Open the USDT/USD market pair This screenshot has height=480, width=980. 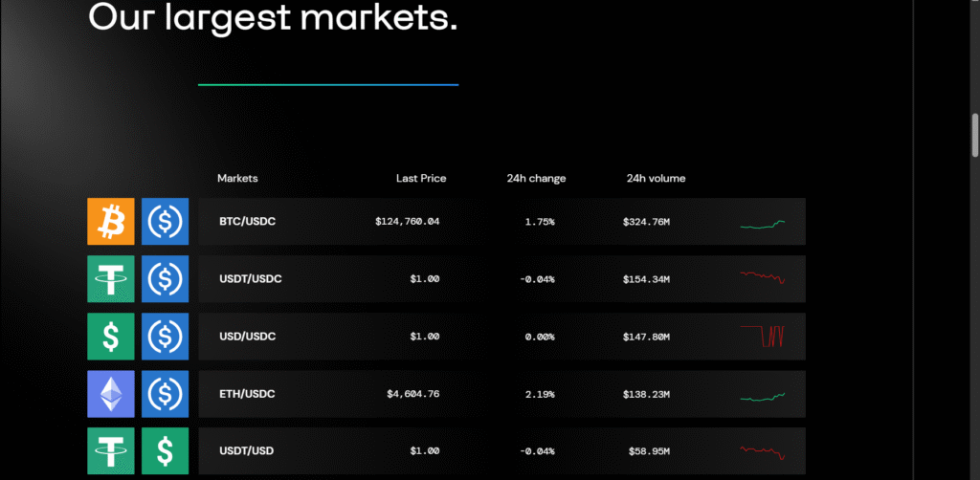pyautogui.click(x=247, y=450)
